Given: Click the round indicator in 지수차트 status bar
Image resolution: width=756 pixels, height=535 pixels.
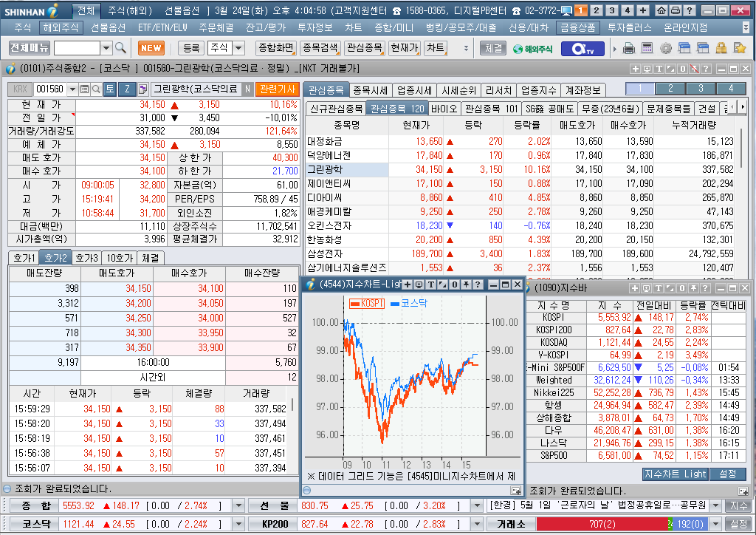Looking at the screenshot, I should pyautogui.click(x=307, y=491).
